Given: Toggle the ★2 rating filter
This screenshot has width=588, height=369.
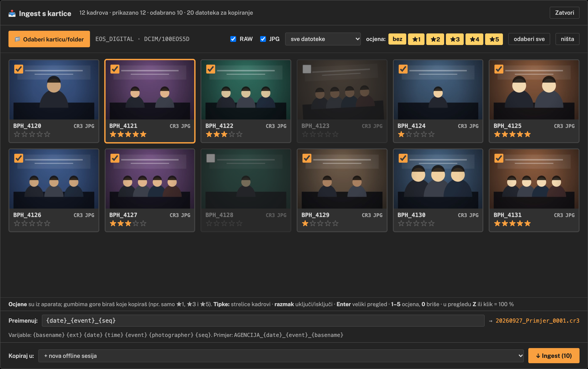Looking at the screenshot, I should click(435, 39).
